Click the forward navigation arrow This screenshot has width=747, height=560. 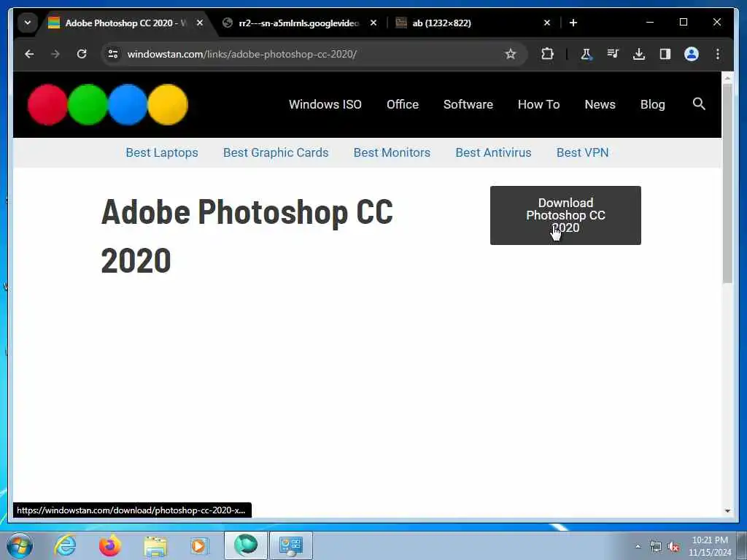click(x=55, y=54)
